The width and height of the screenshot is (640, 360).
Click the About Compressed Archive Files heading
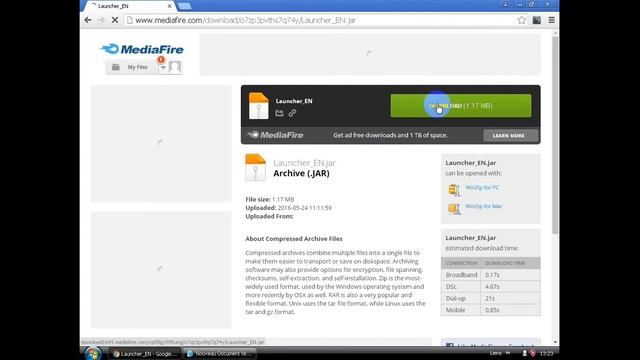[294, 239]
